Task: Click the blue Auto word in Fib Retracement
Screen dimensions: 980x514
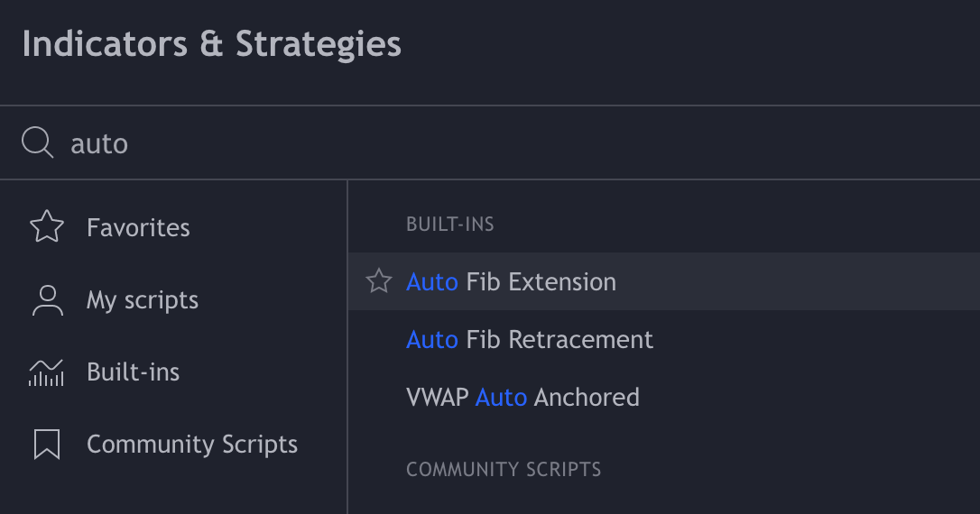Action: (x=432, y=339)
